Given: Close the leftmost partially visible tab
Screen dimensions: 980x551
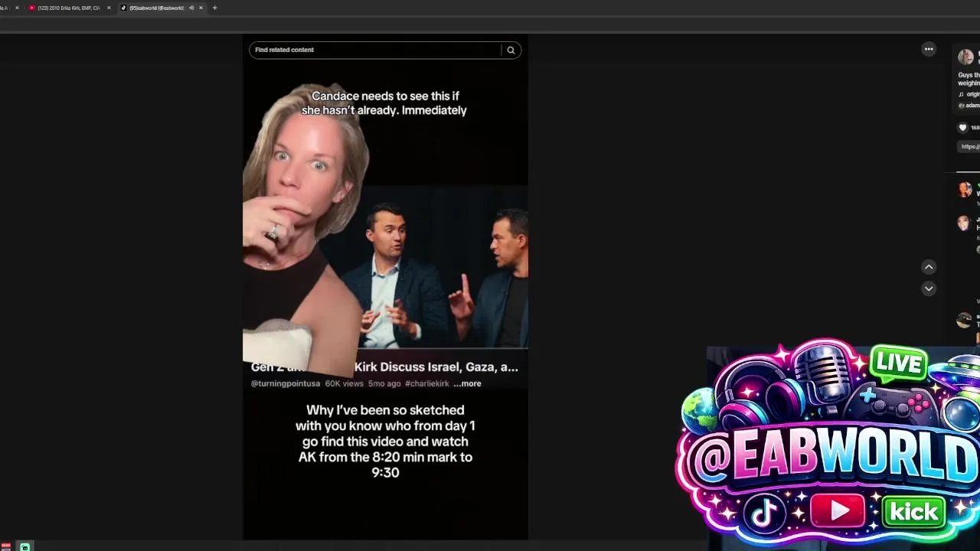Looking at the screenshot, I should (18, 8).
